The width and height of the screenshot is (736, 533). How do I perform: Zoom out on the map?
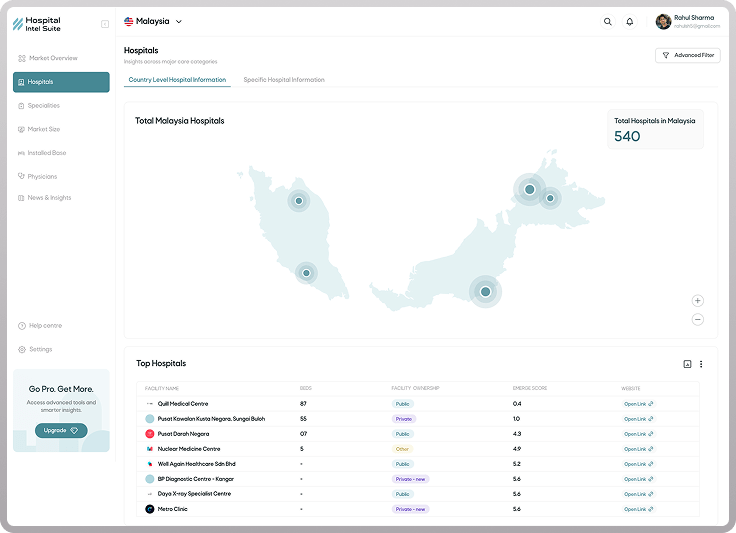coord(697,319)
